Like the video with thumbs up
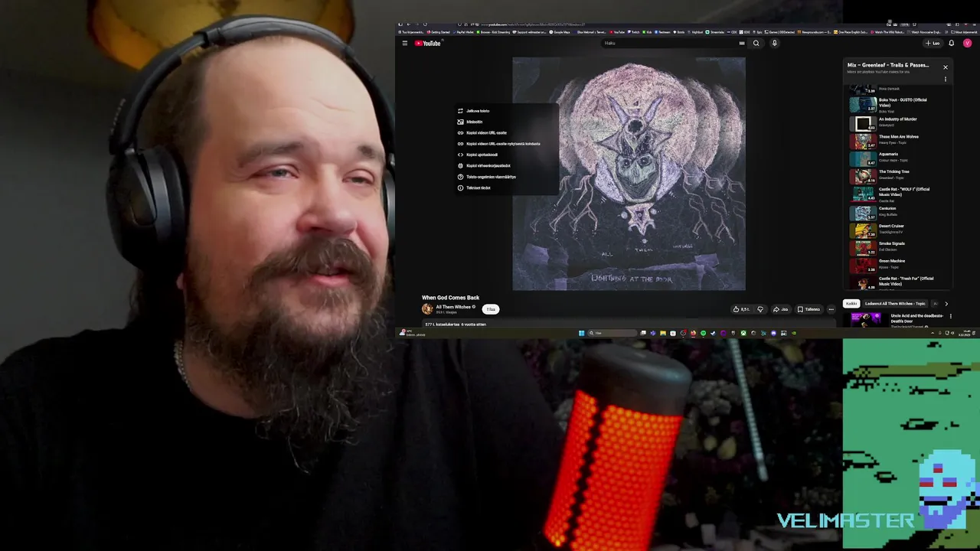 pos(741,309)
